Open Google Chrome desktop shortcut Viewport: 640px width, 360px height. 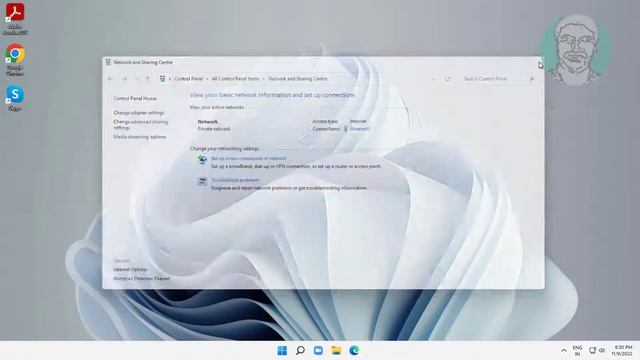(15, 60)
